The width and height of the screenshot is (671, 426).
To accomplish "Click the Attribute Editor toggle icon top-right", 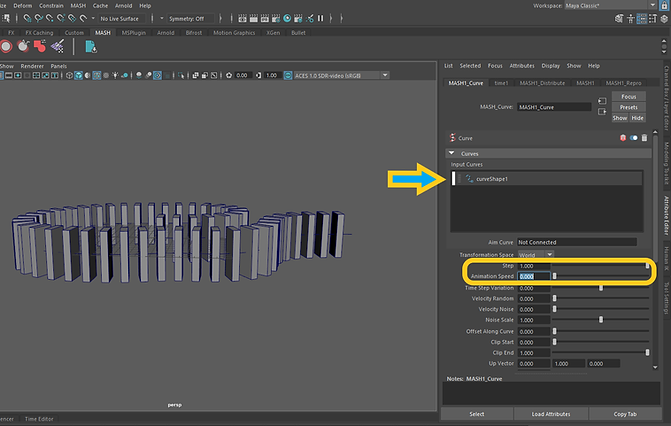I will 641,18.
